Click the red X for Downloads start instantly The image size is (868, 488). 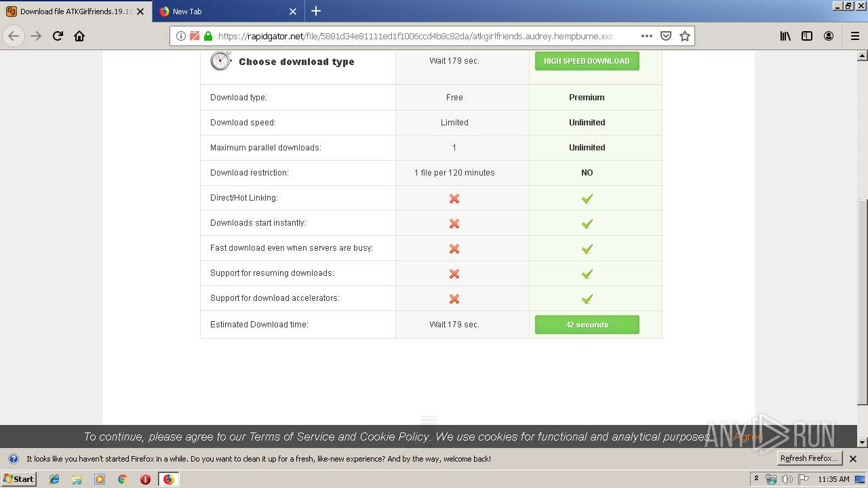[x=454, y=224]
